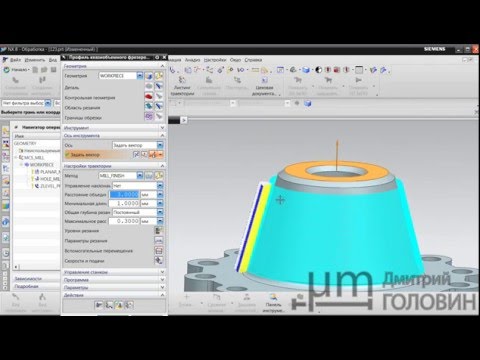Open Non Cutting Moves (Вспомогательные перемещения) icon
The width and height of the screenshot is (480, 360).
pos(159,251)
